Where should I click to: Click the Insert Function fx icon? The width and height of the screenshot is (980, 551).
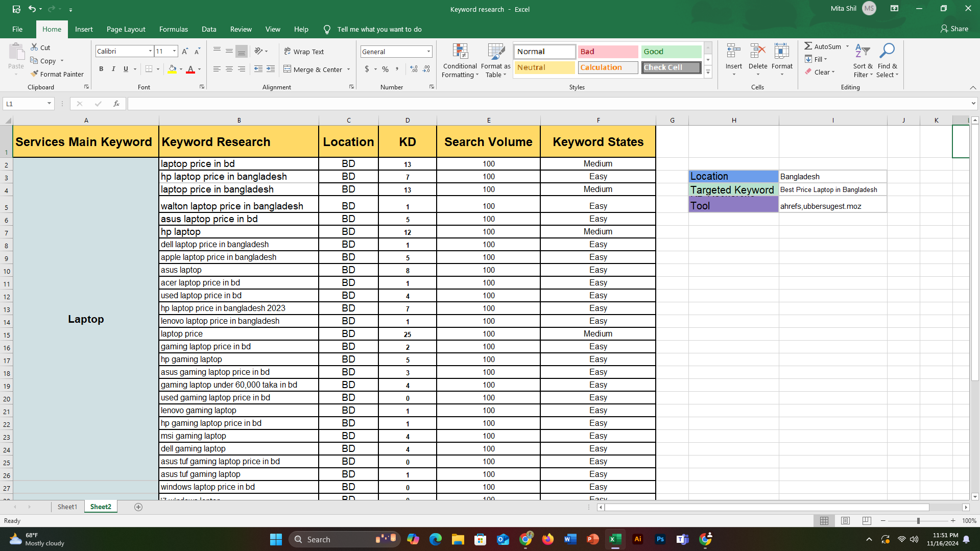click(x=116, y=104)
